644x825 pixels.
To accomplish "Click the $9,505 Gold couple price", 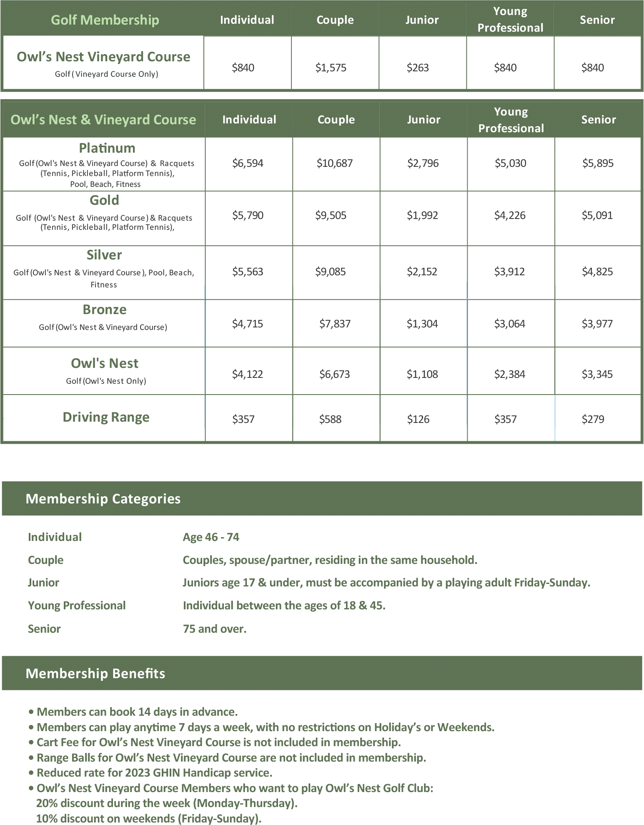I will tap(331, 215).
